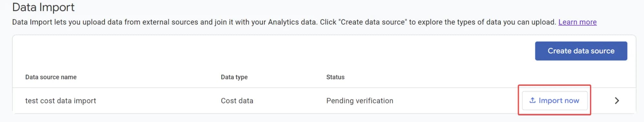Select the test cost data import entry
The image size is (644, 122).
click(x=61, y=101)
